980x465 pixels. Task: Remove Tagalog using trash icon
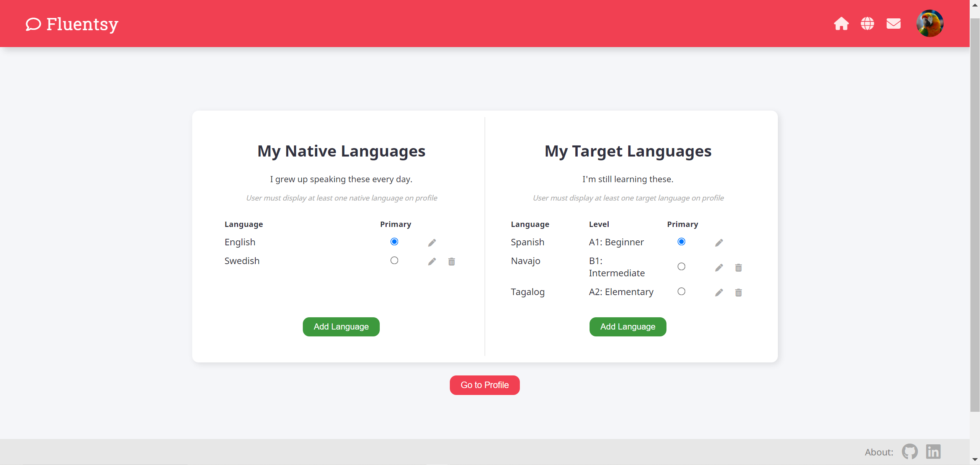coord(738,292)
